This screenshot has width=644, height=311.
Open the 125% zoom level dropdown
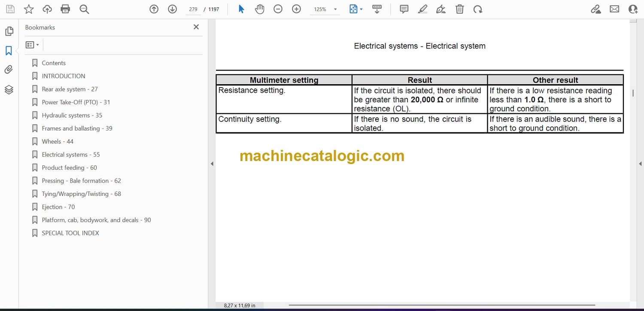point(335,9)
